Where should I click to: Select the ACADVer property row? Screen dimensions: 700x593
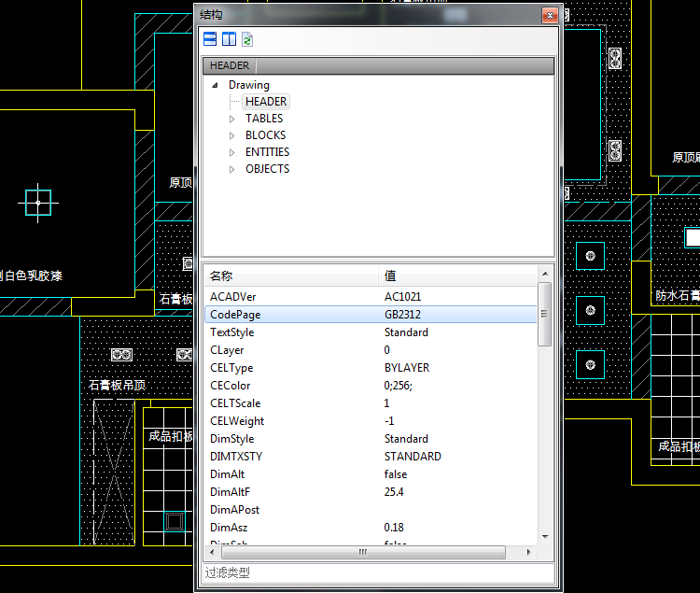(x=371, y=297)
